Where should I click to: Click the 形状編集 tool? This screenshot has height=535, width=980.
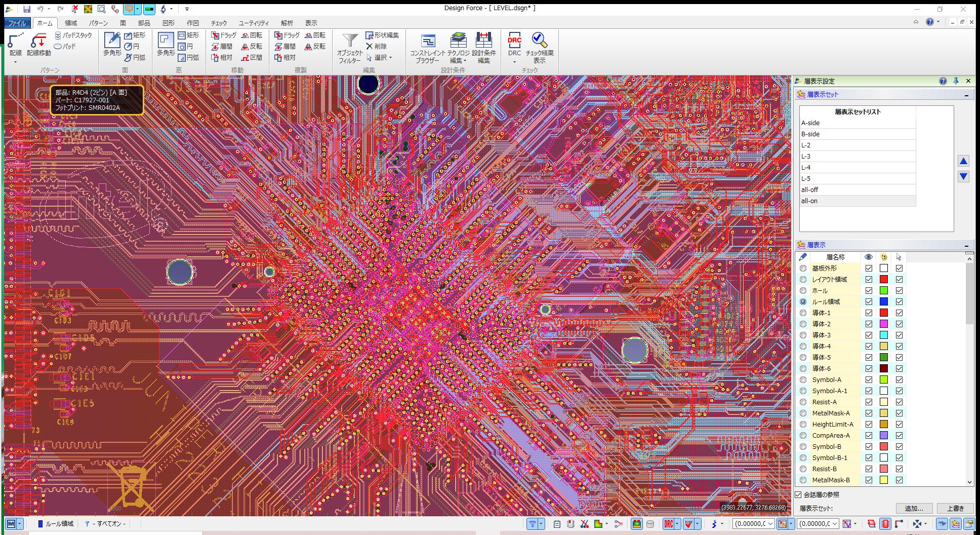pyautogui.click(x=382, y=35)
